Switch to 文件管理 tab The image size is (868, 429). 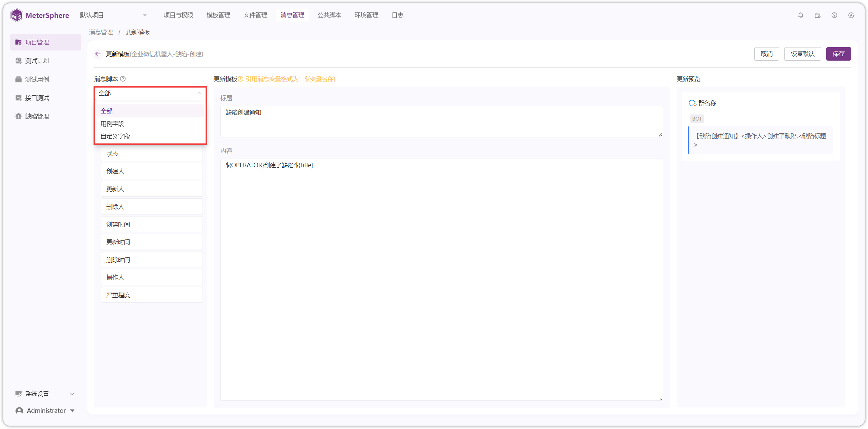tap(255, 15)
